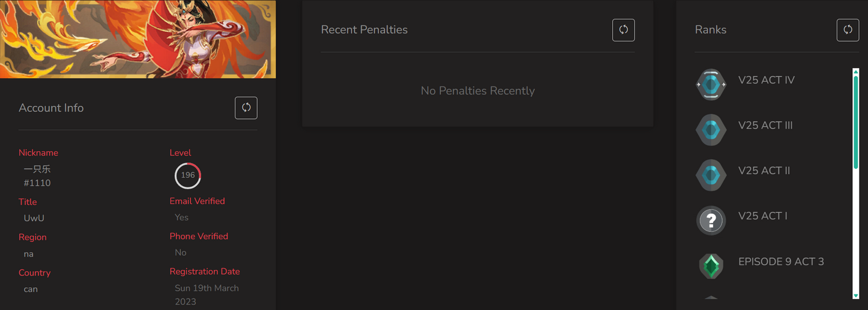This screenshot has height=310, width=868.
Task: Click the V25 ACT II rank icon
Action: pyautogui.click(x=711, y=175)
